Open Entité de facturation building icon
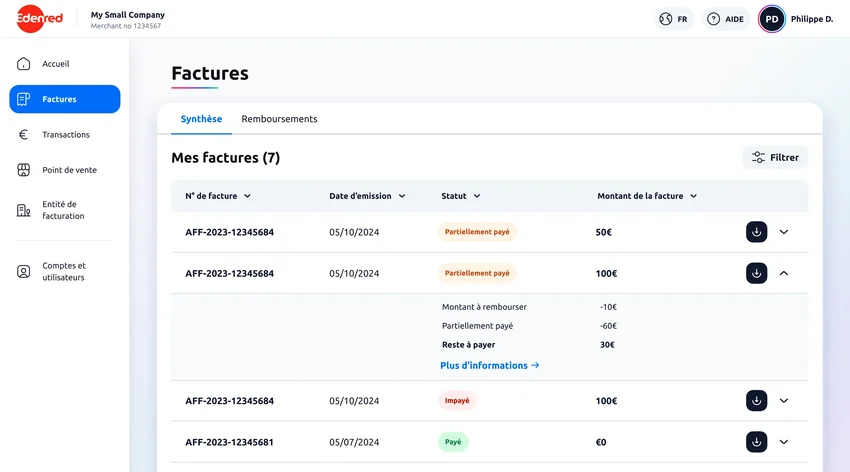Image resolution: width=850 pixels, height=472 pixels. [x=23, y=210]
